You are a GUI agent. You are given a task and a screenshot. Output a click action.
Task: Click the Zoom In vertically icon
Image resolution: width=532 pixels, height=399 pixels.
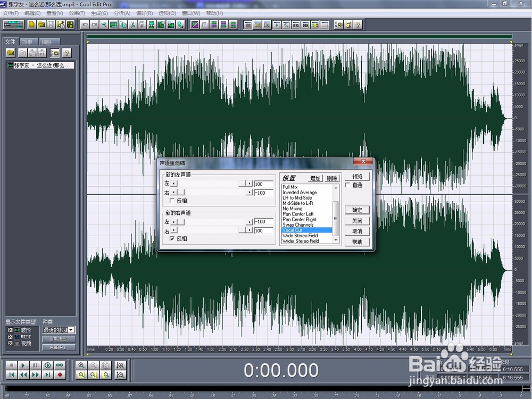pos(120,365)
